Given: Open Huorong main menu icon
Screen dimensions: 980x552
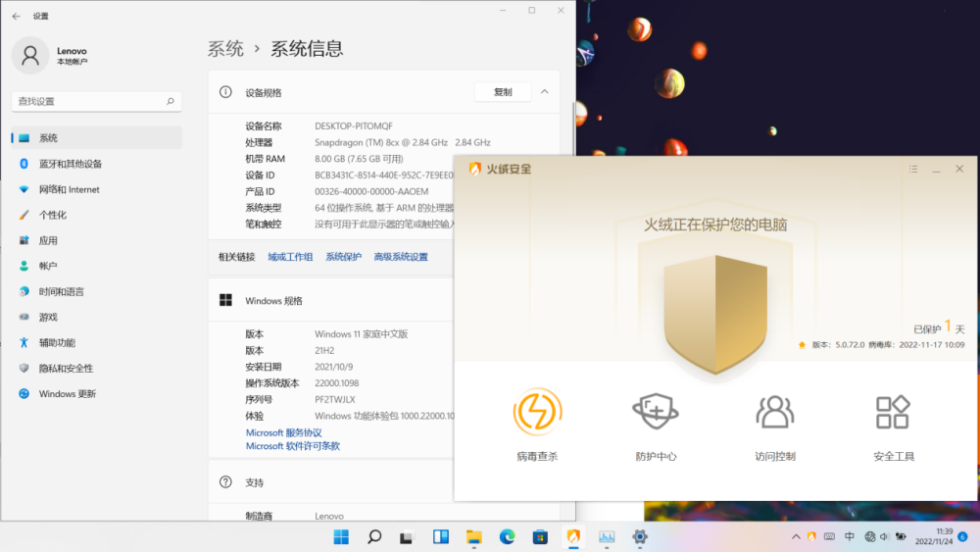Looking at the screenshot, I should [x=913, y=169].
